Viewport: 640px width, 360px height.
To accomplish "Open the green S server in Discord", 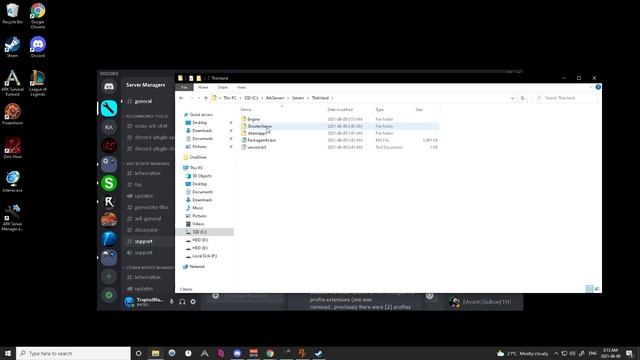I will point(109,183).
